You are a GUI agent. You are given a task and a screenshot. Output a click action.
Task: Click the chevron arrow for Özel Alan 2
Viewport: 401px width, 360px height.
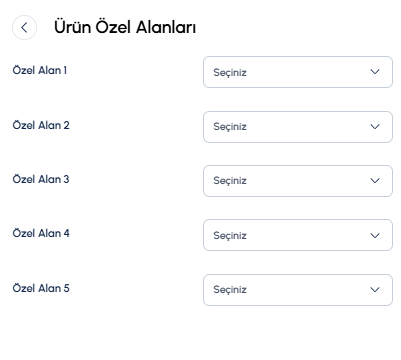375,127
